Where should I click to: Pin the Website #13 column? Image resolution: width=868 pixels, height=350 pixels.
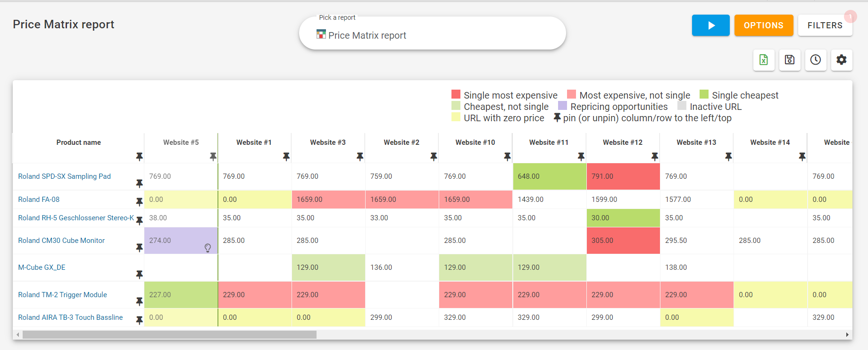(x=728, y=156)
